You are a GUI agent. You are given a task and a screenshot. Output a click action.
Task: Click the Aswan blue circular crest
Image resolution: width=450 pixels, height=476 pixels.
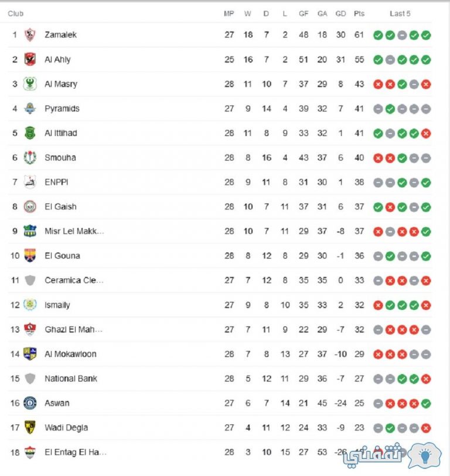click(x=30, y=403)
